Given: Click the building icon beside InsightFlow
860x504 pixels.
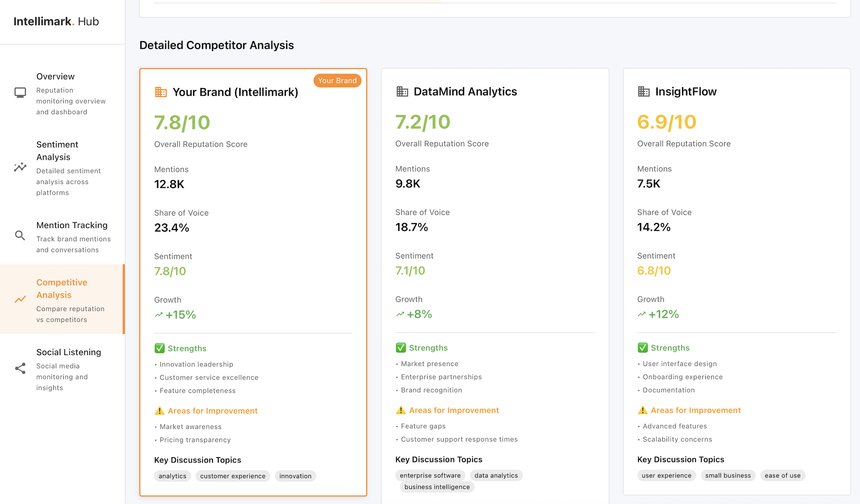Looking at the screenshot, I should [x=644, y=92].
